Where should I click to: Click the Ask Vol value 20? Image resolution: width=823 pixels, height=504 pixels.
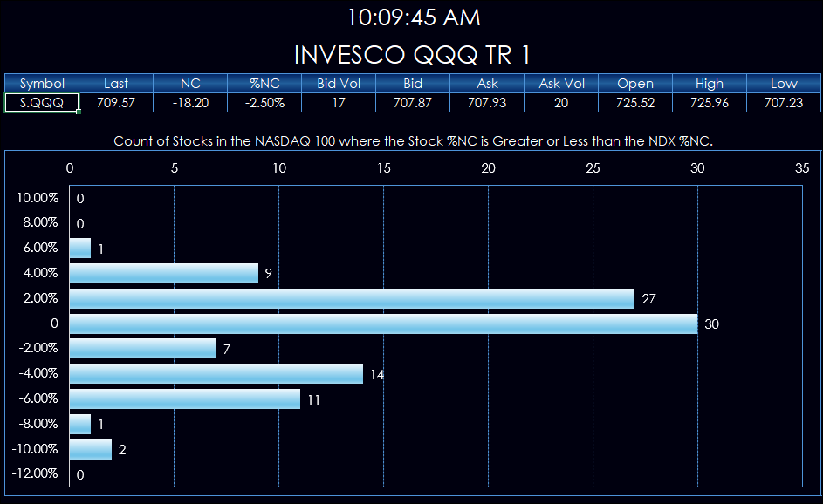point(561,102)
